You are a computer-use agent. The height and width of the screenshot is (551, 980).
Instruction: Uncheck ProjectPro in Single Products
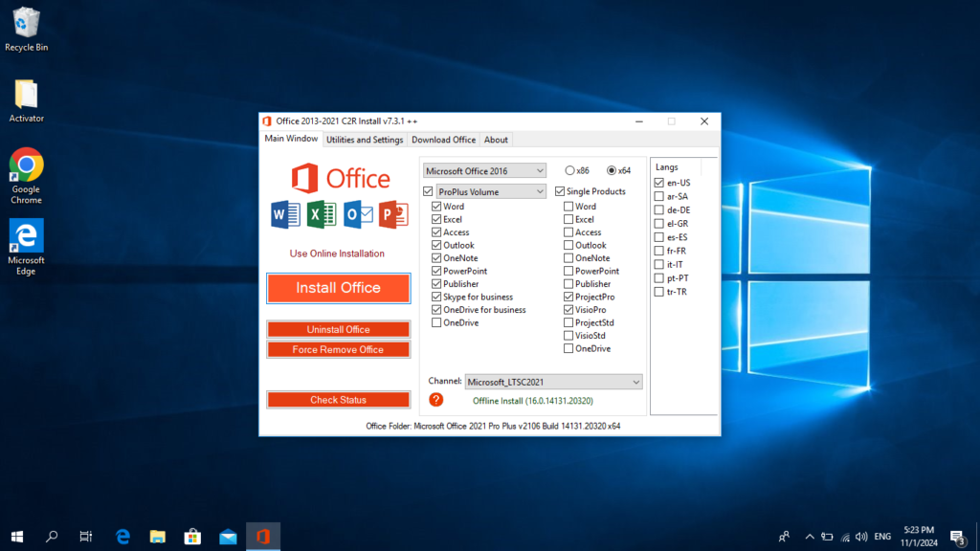click(568, 297)
